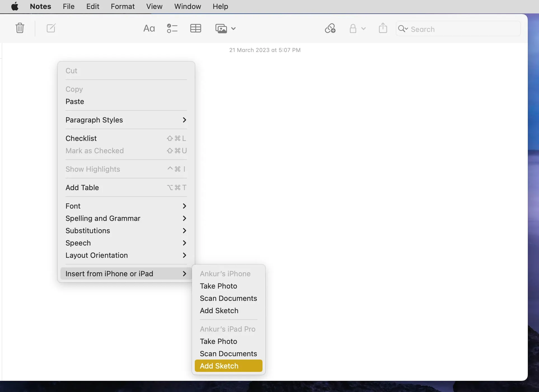Select Scan Documents from Ankur's iPhone
Image resolution: width=539 pixels, height=392 pixels.
pyautogui.click(x=228, y=298)
